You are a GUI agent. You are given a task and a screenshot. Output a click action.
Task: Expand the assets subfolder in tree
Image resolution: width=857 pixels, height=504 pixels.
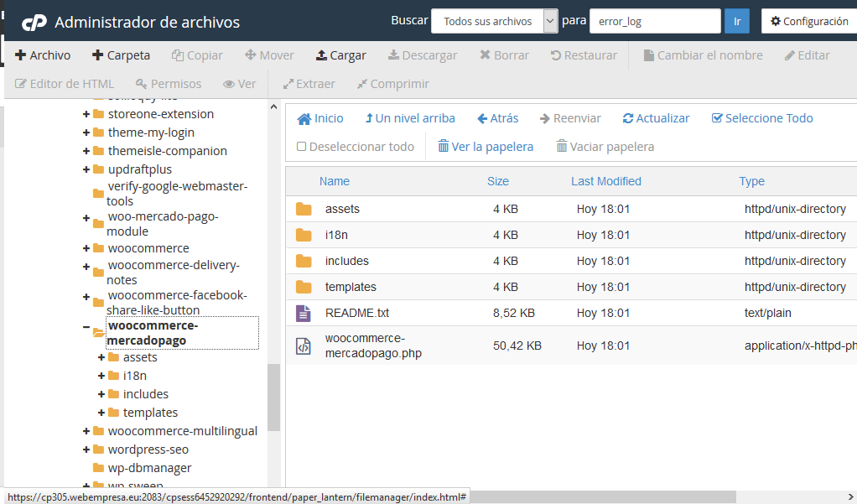pyautogui.click(x=101, y=357)
